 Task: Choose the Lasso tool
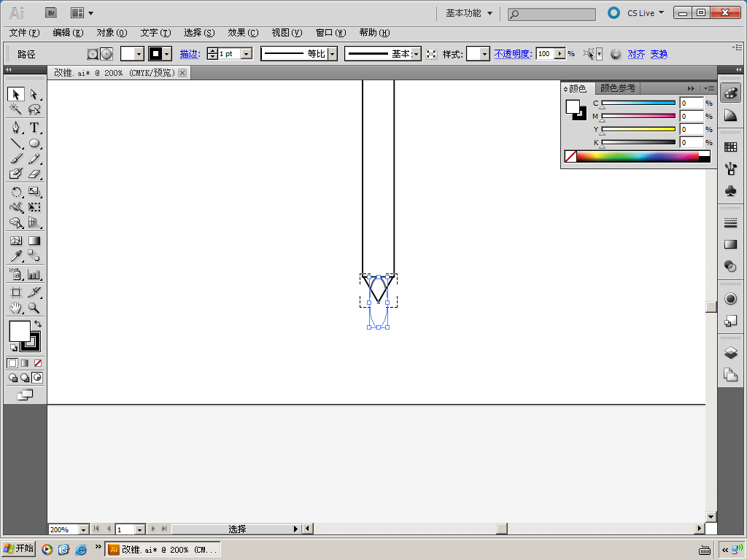pyautogui.click(x=34, y=109)
